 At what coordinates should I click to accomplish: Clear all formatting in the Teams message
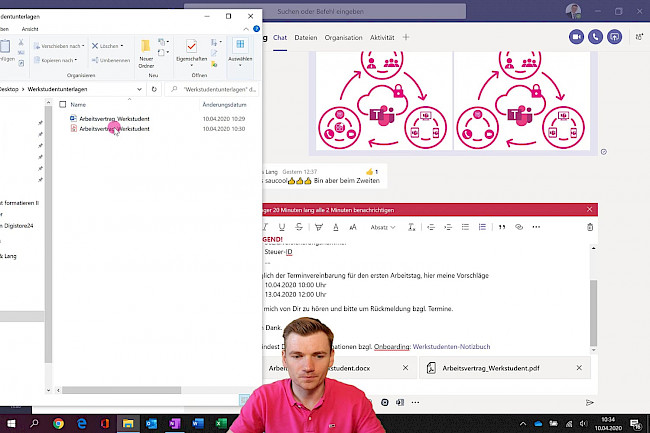point(411,227)
